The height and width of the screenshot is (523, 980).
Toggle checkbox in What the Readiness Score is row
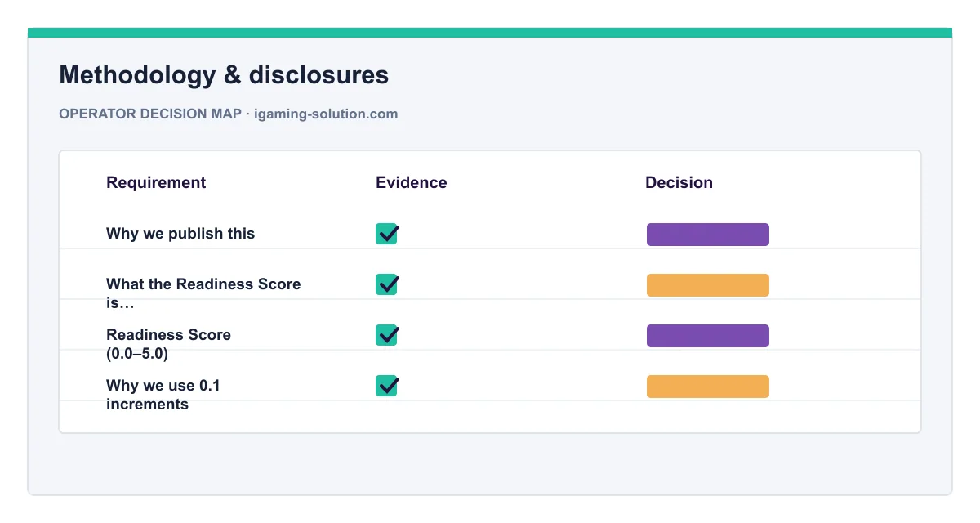(x=386, y=284)
